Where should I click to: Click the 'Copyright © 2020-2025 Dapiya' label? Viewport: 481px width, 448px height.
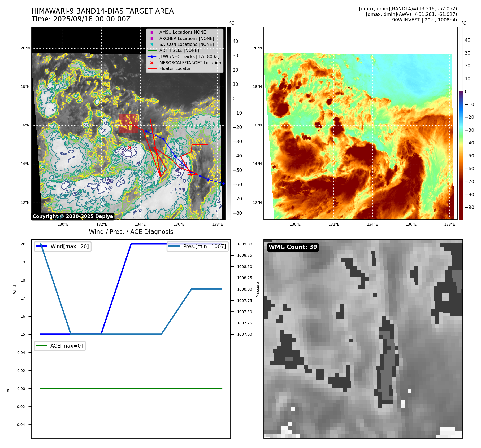pos(73,216)
